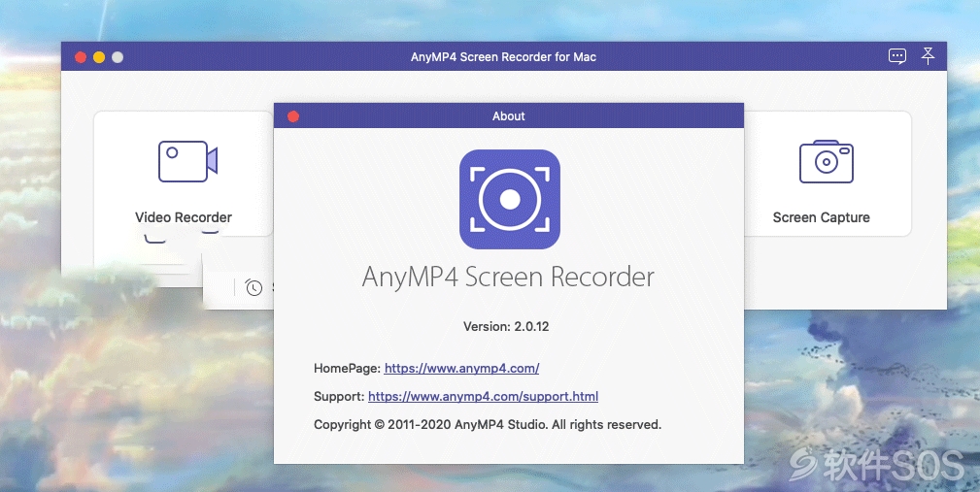980x492 pixels.
Task: Click the Screen Capture label
Action: (x=822, y=217)
